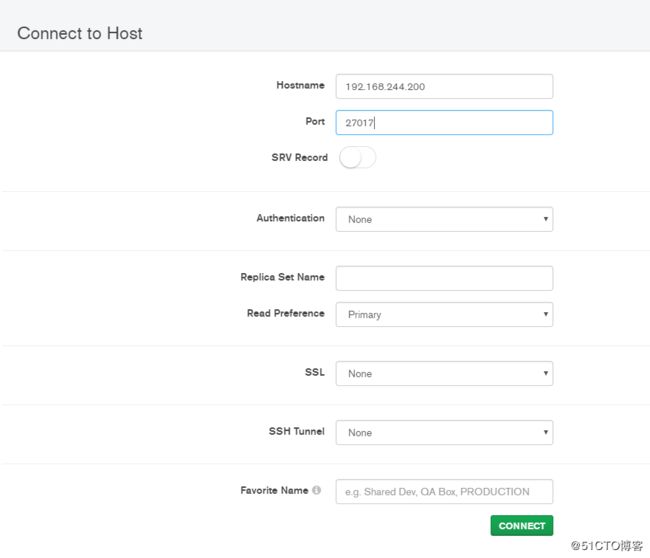
Task: Click into the Port field
Action: tap(444, 123)
